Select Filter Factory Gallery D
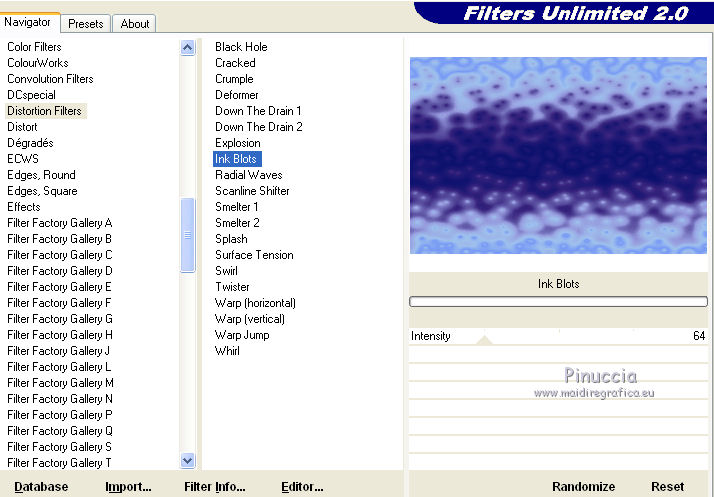 pos(60,271)
